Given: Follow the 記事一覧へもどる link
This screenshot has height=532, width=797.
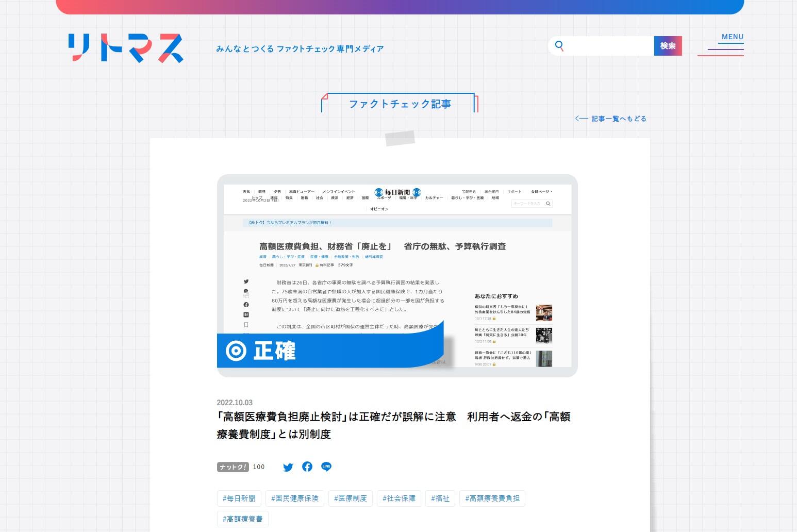Looking at the screenshot, I should pos(619,118).
